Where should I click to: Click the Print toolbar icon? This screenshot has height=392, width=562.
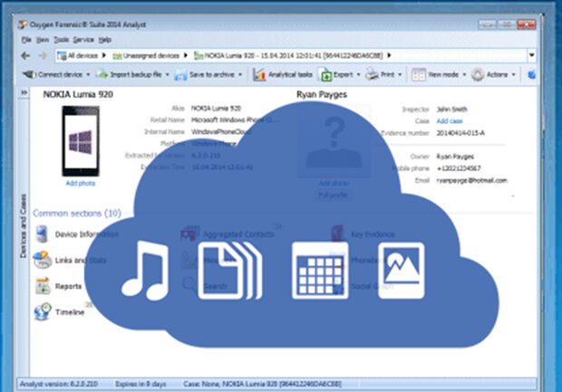(372, 74)
